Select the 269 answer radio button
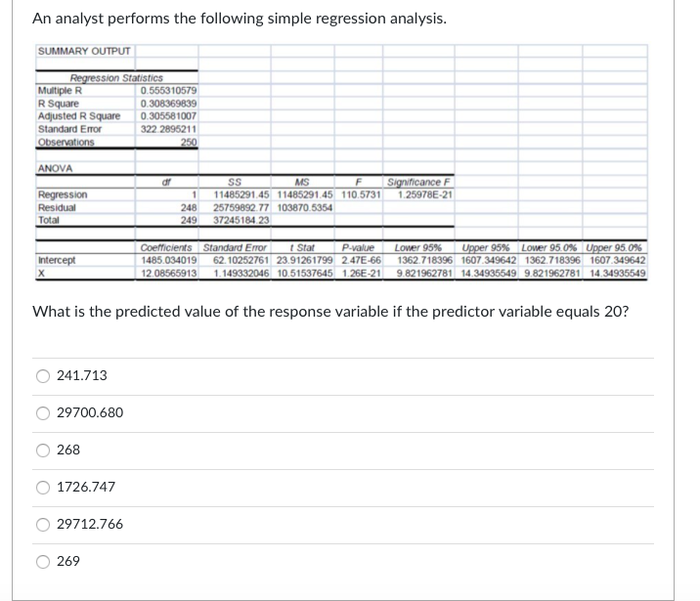Viewport: 700px width, 601px height. click(x=43, y=561)
